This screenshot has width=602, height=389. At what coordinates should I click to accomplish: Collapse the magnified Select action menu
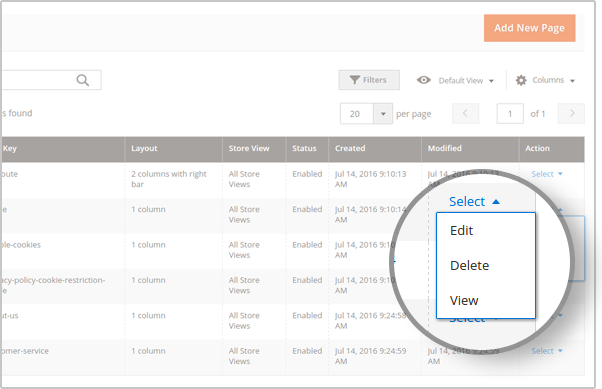[474, 202]
